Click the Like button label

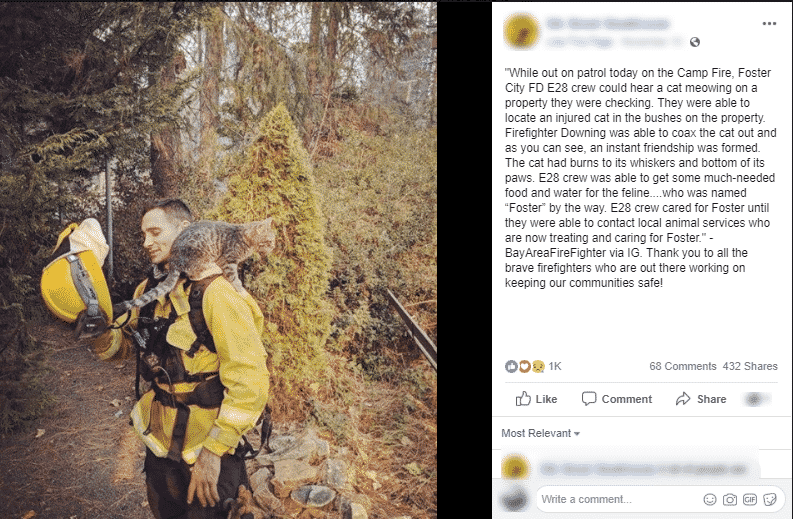pyautogui.click(x=546, y=399)
